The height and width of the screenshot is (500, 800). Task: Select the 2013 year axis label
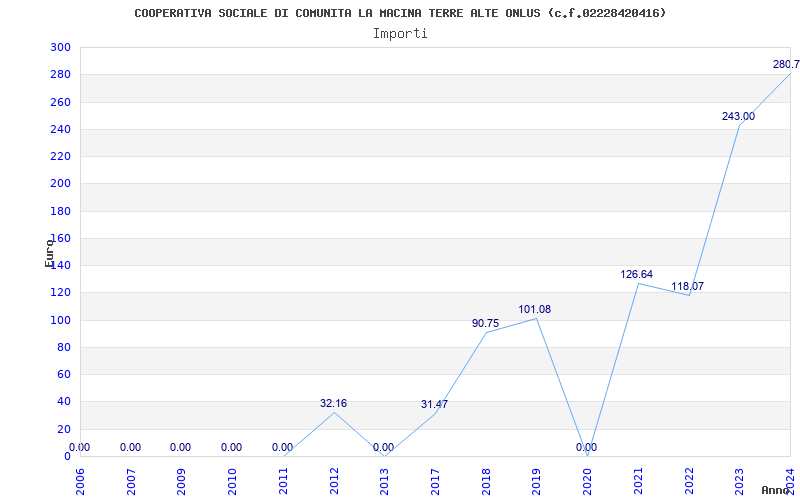click(384, 481)
